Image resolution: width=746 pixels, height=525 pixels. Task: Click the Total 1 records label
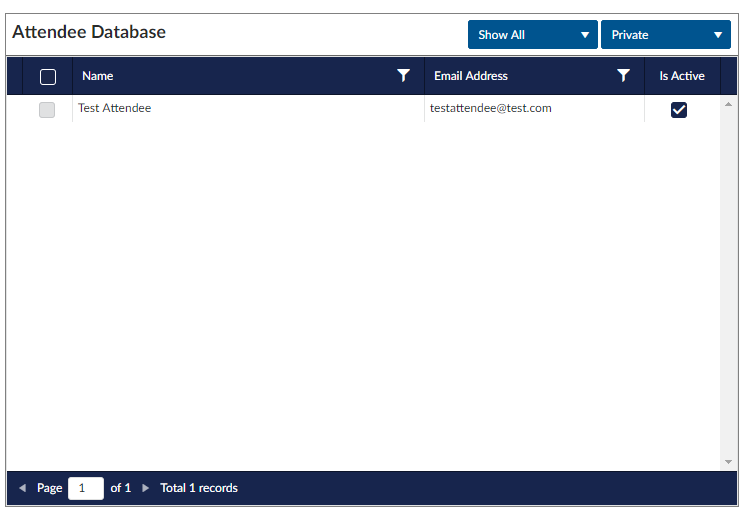click(199, 488)
